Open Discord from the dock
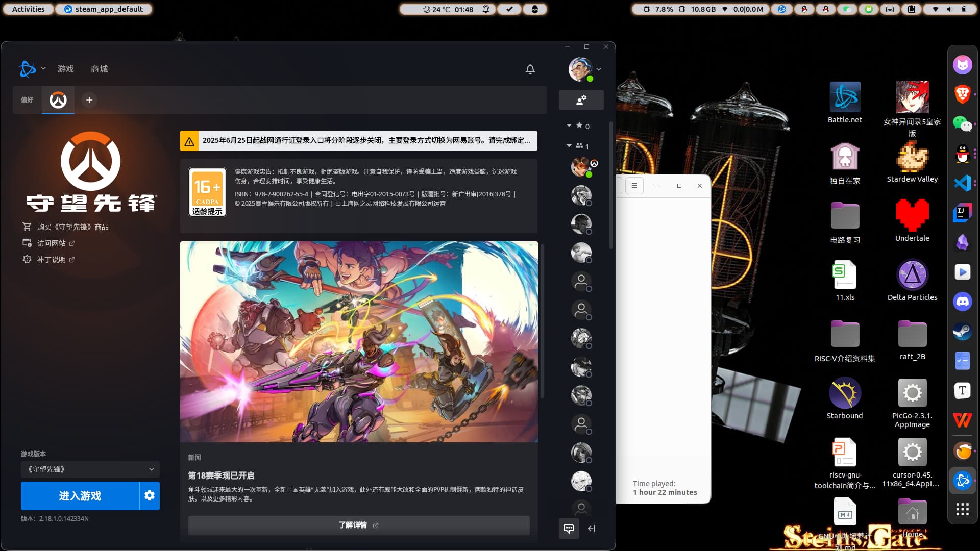Image resolution: width=980 pixels, height=551 pixels. pos(962,302)
